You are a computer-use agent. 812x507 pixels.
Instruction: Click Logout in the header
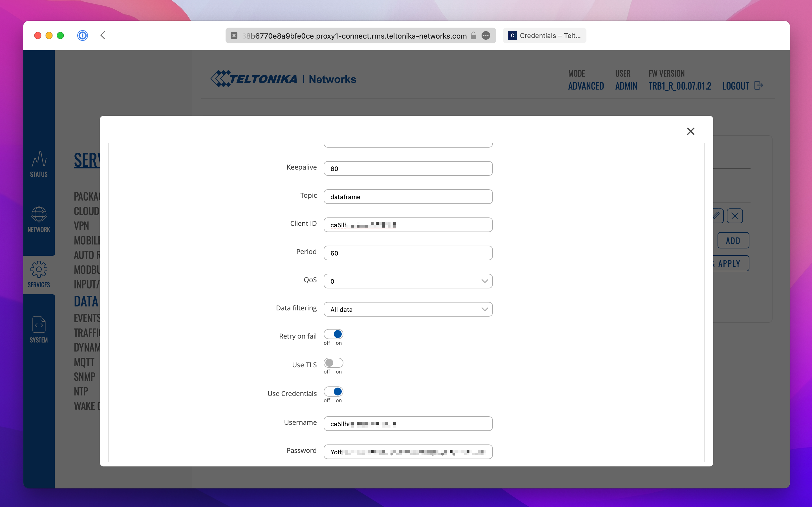pyautogui.click(x=736, y=86)
